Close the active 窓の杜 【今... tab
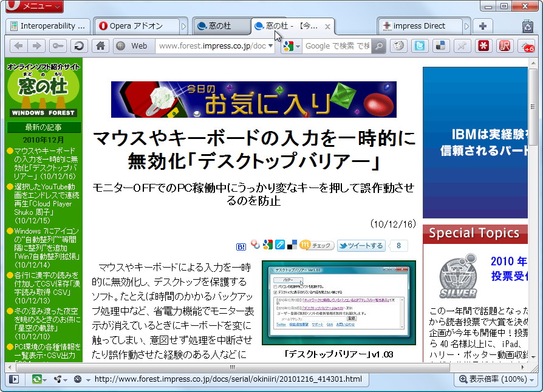The height and width of the screenshot is (392, 543). (327, 27)
